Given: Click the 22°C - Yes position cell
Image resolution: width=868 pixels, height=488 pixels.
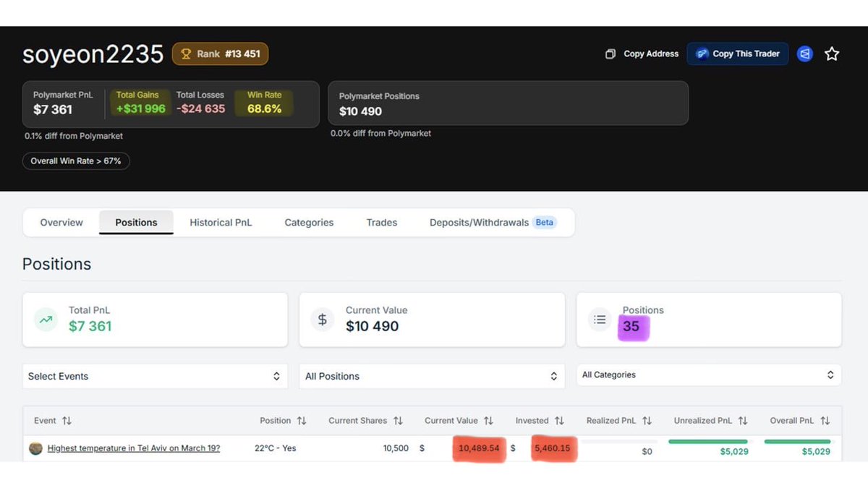Looking at the screenshot, I should 276,448.
